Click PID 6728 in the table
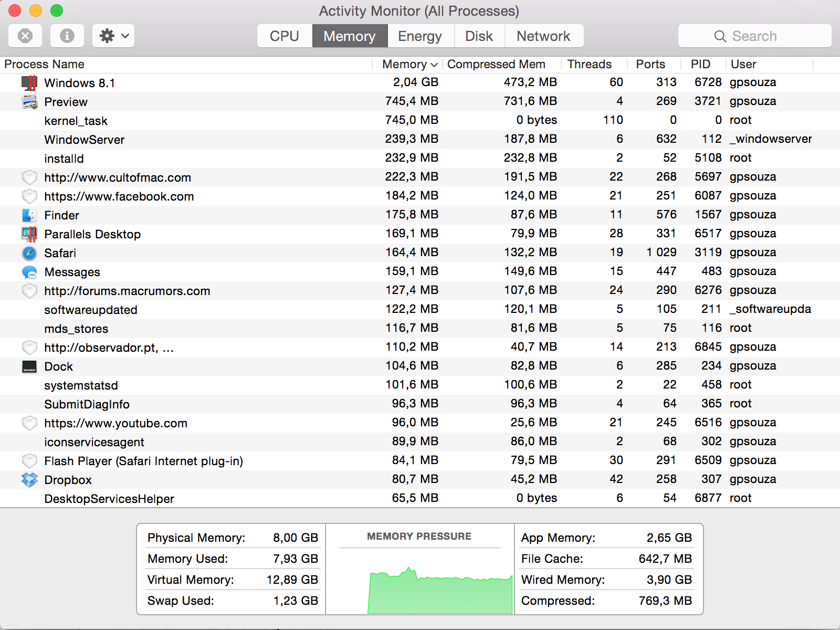The width and height of the screenshot is (840, 630). tap(708, 82)
